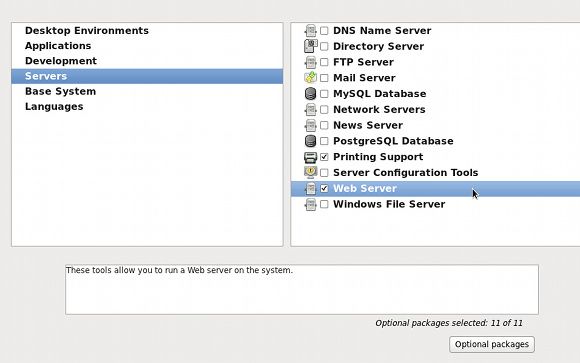
Task: Uncheck the Printing Support checkbox
Action: [x=324, y=157]
